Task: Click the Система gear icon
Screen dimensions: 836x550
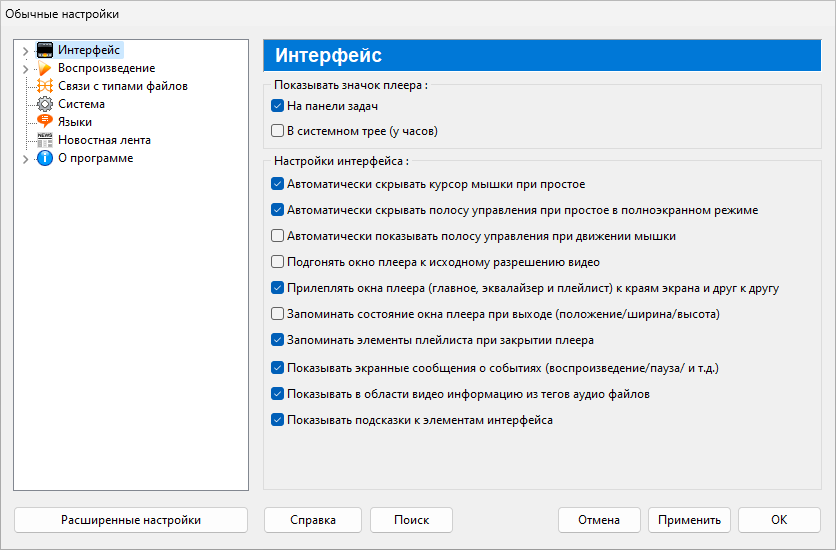Action: click(x=44, y=104)
